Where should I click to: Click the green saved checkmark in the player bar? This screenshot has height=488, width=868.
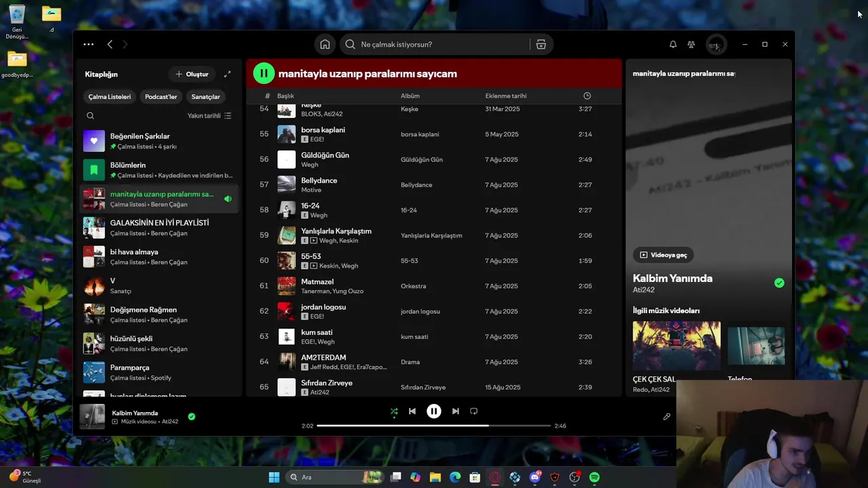[191, 417]
